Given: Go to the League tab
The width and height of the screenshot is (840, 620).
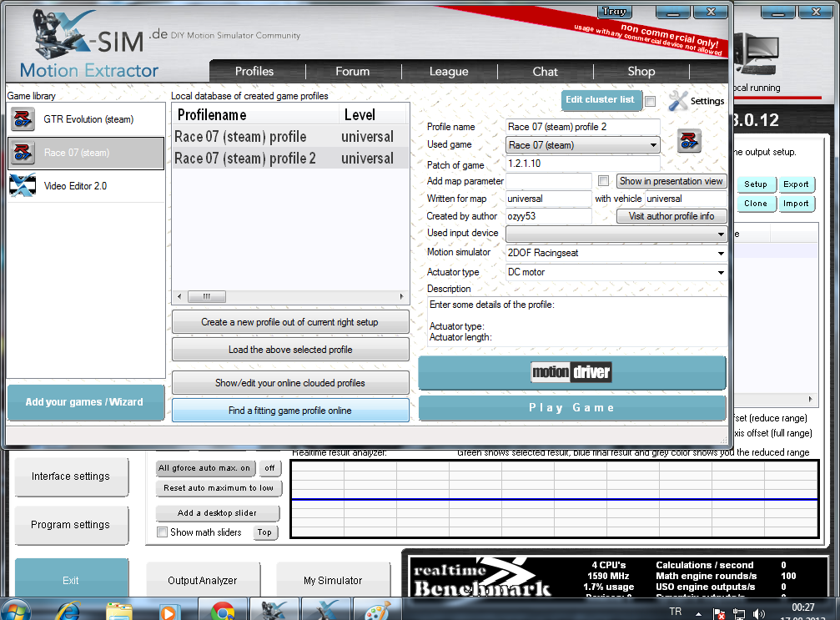Looking at the screenshot, I should coord(449,71).
